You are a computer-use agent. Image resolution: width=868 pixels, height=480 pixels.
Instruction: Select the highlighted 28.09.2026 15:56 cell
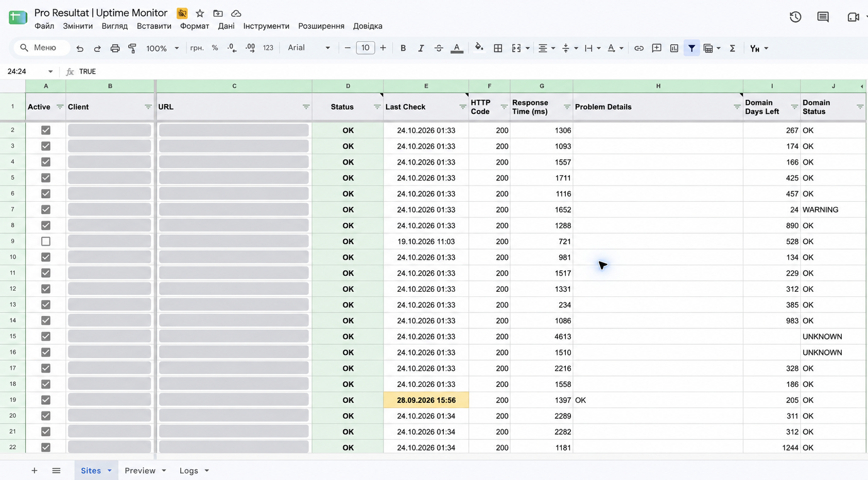tap(426, 400)
